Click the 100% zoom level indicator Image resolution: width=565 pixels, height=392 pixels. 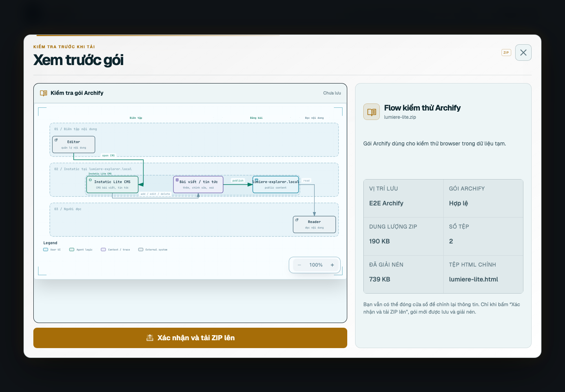pos(316,265)
